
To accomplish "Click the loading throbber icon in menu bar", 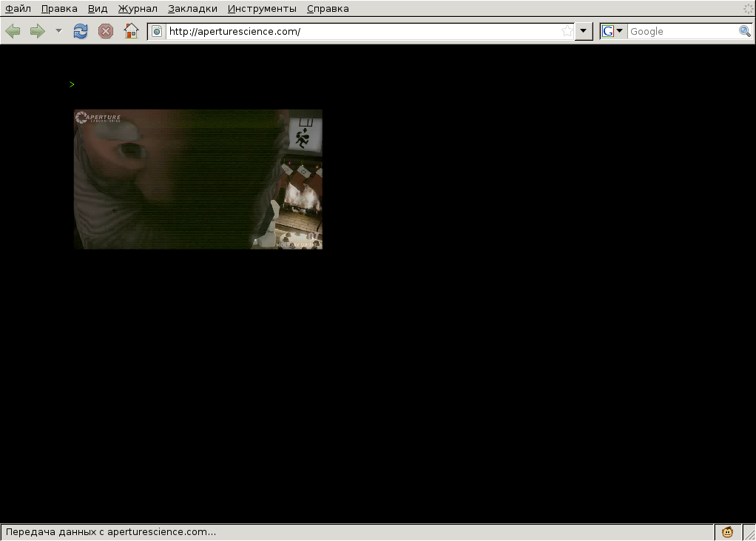I will tap(748, 8).
